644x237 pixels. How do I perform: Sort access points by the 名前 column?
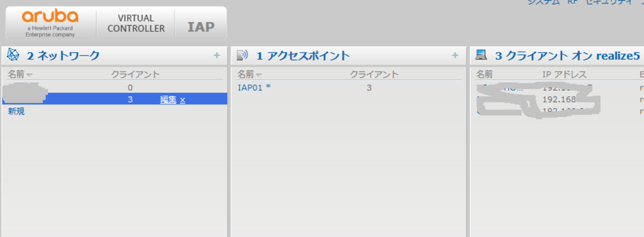pos(249,75)
